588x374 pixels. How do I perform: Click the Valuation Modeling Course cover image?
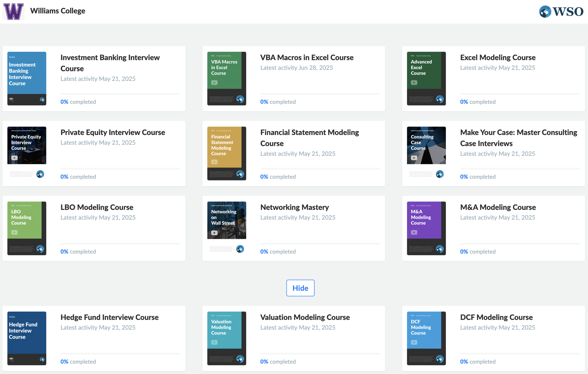click(226, 338)
